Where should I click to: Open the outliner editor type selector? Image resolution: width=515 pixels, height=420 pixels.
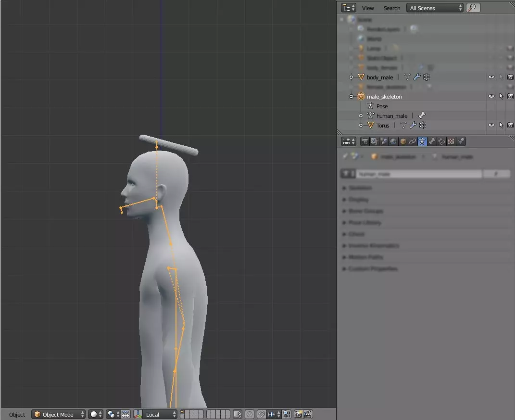349,8
